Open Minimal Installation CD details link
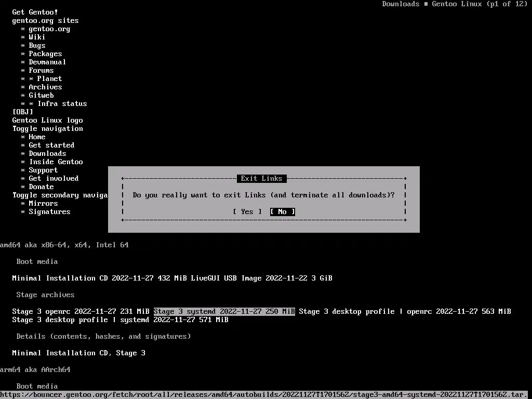This screenshot has height=399, width=532. 60,353
